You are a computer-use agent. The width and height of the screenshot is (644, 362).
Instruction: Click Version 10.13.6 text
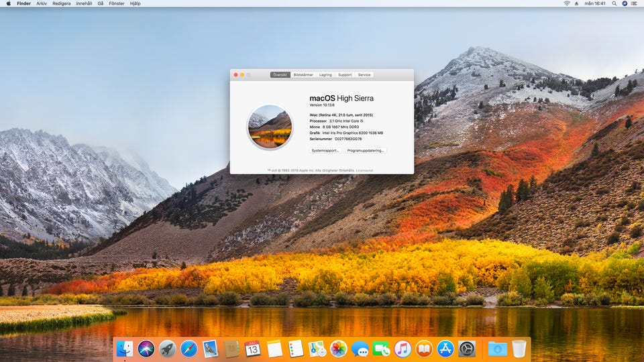pos(322,105)
